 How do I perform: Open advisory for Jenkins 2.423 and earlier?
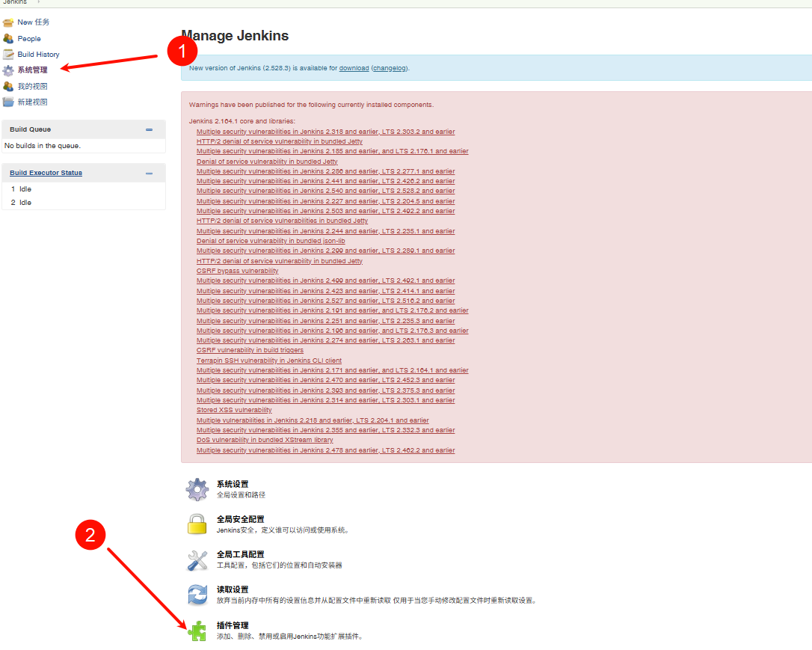pos(325,291)
